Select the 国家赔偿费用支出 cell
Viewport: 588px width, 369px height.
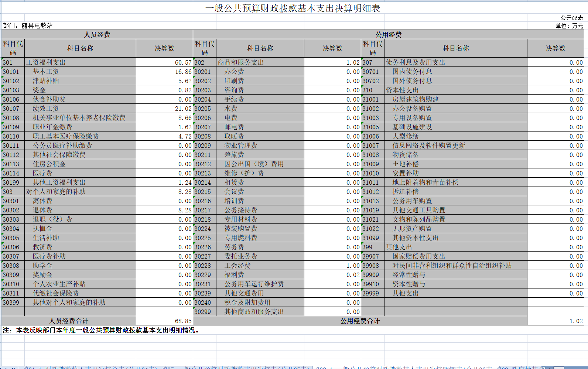click(456, 256)
